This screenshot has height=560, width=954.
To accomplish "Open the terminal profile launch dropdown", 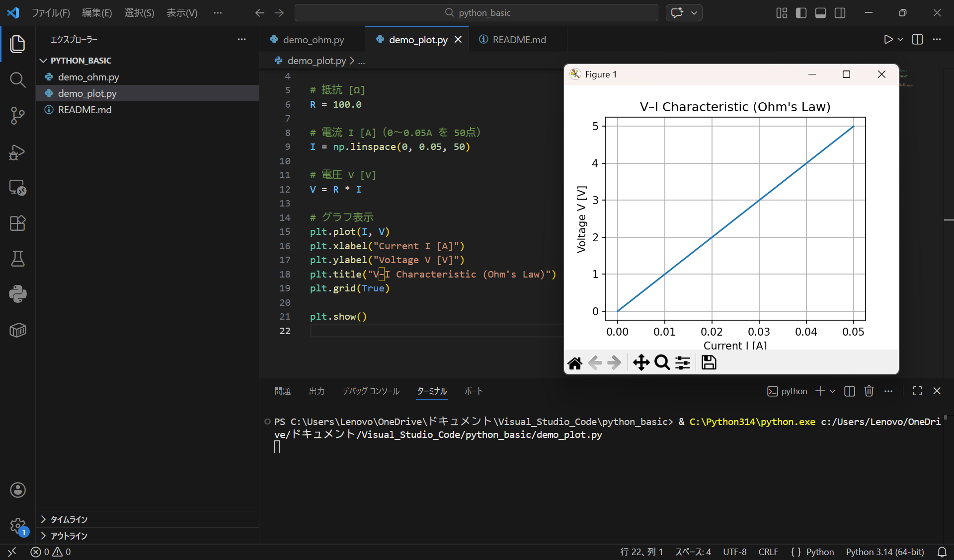I will pyautogui.click(x=833, y=391).
